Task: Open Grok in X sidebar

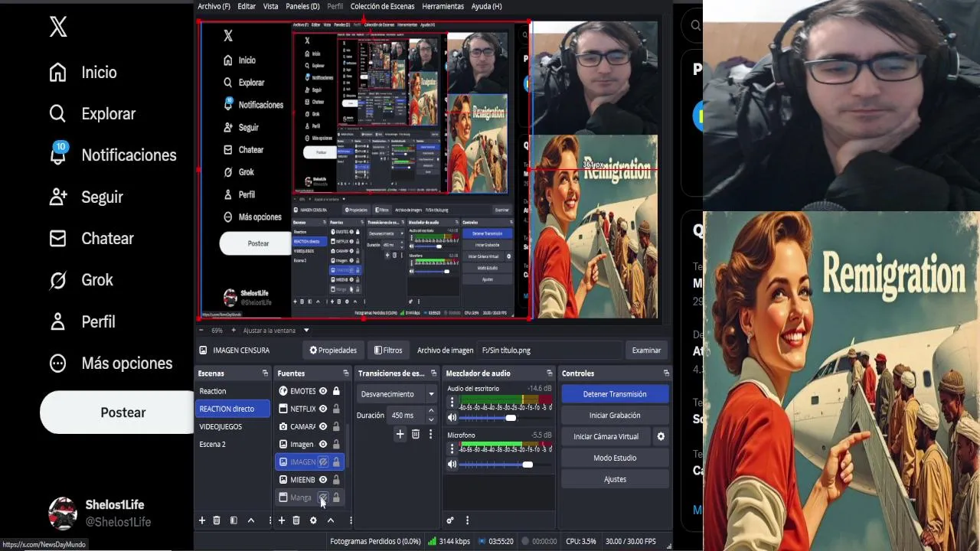Action: [80, 280]
